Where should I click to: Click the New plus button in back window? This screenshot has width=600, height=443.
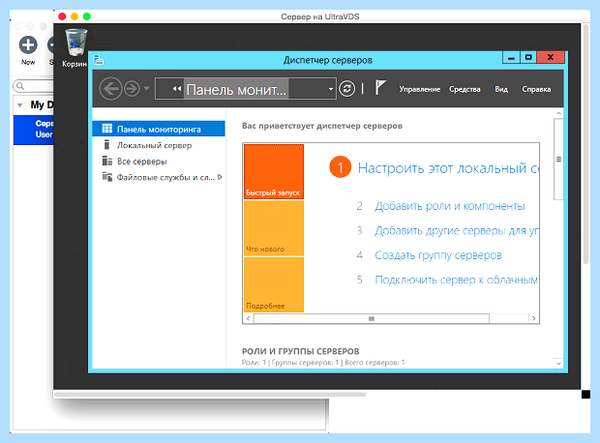coord(28,45)
